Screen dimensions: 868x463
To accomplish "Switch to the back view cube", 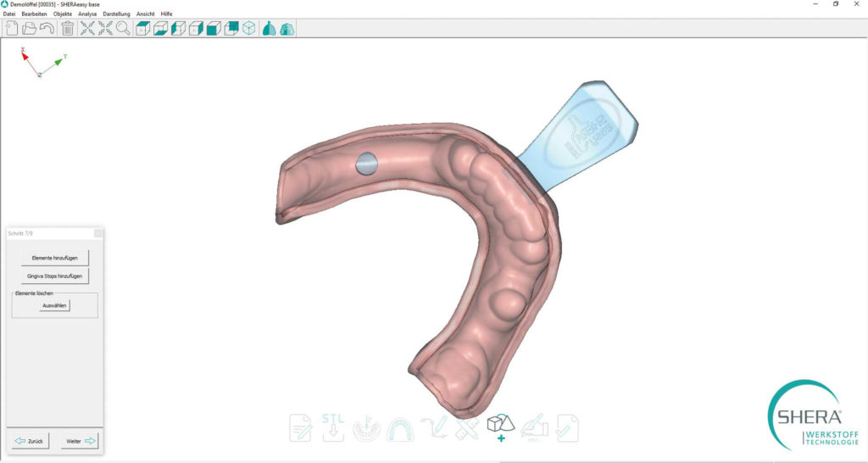I will tap(231, 28).
